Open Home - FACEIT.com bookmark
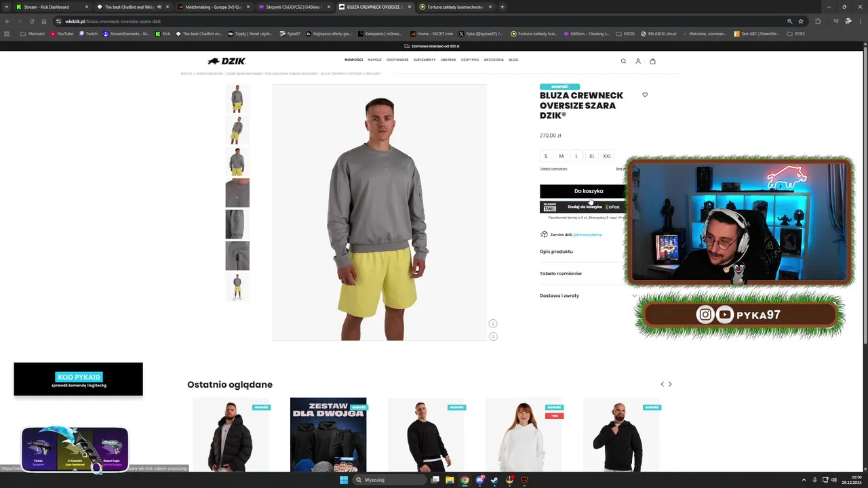Viewport: 868px width, 488px height. coord(431,33)
